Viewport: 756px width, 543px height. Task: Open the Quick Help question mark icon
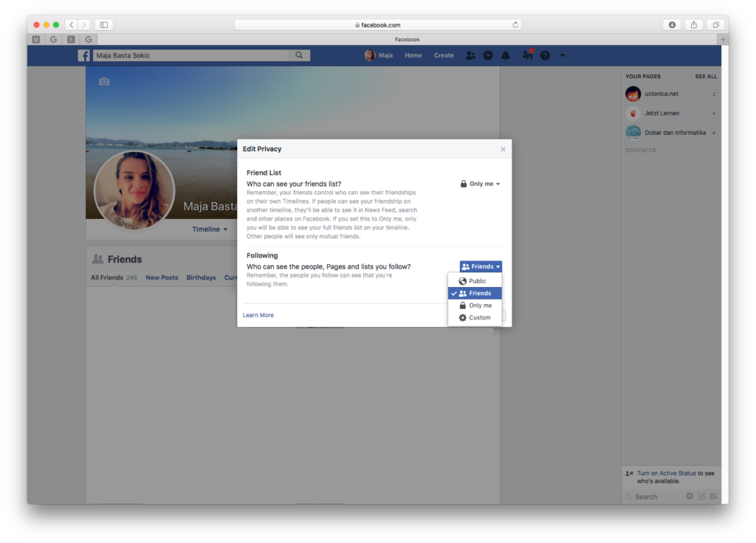(545, 55)
